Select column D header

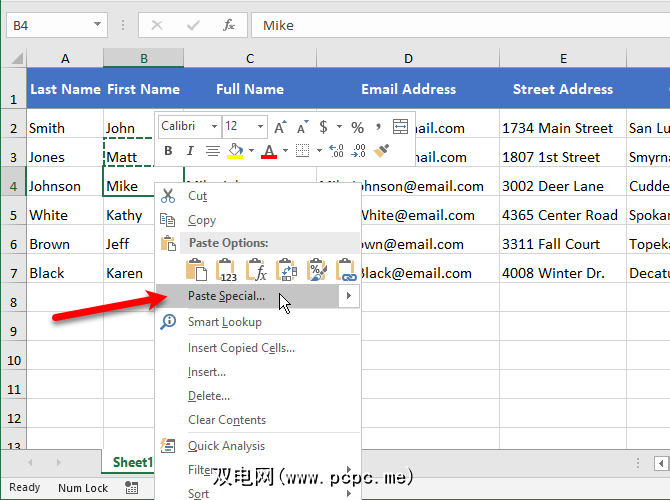click(x=408, y=58)
